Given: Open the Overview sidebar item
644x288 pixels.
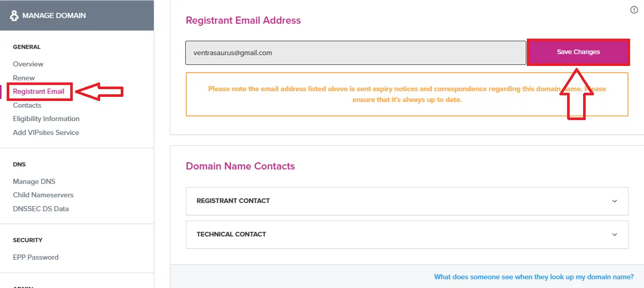Looking at the screenshot, I should click(28, 64).
